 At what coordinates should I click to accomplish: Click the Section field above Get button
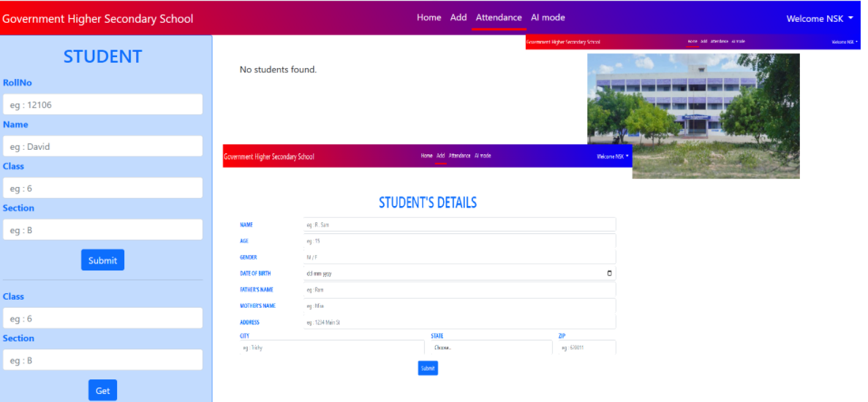coord(102,360)
